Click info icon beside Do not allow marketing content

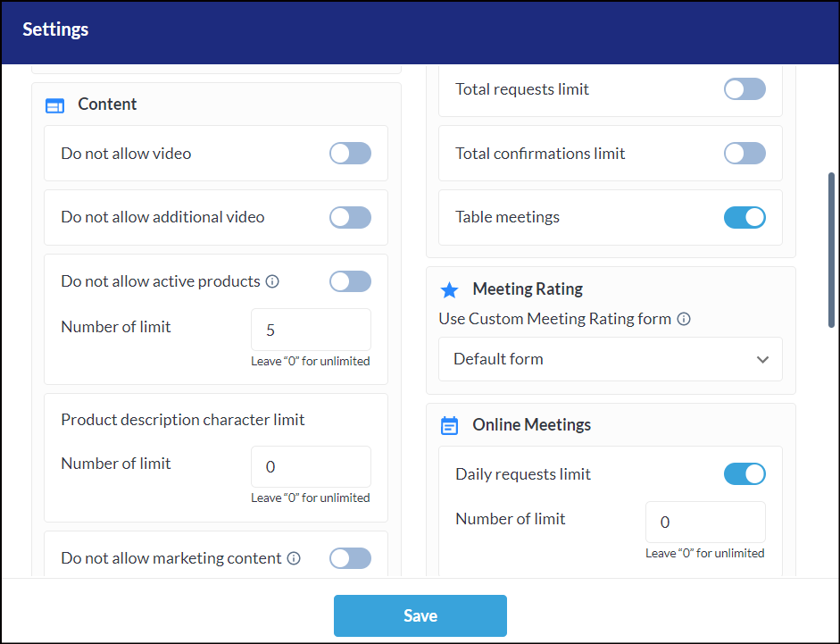coord(293,558)
